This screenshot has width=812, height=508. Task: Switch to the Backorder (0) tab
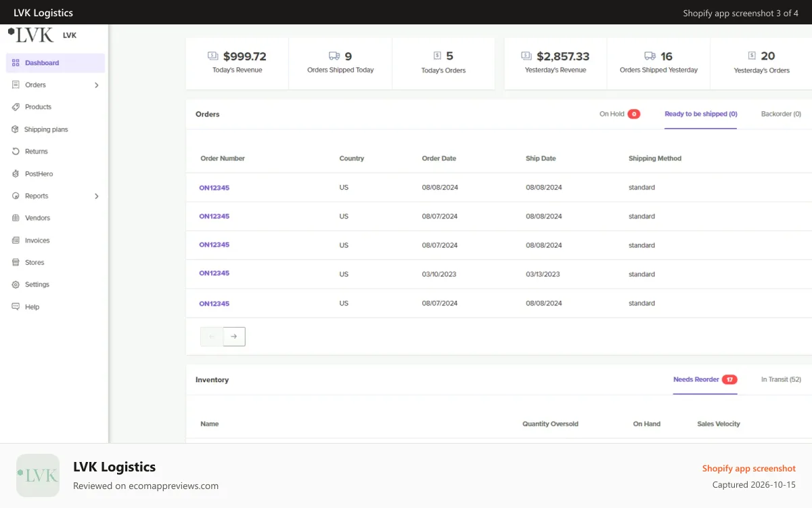click(781, 114)
